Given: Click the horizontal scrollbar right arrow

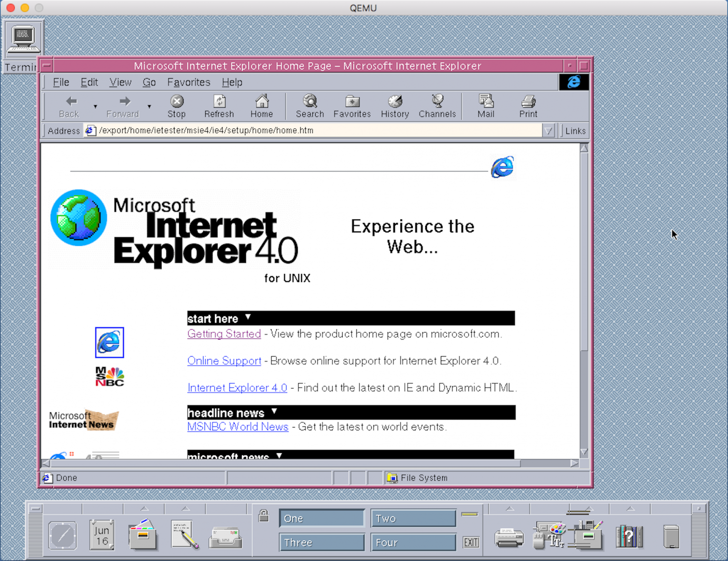Looking at the screenshot, I should tap(574, 463).
